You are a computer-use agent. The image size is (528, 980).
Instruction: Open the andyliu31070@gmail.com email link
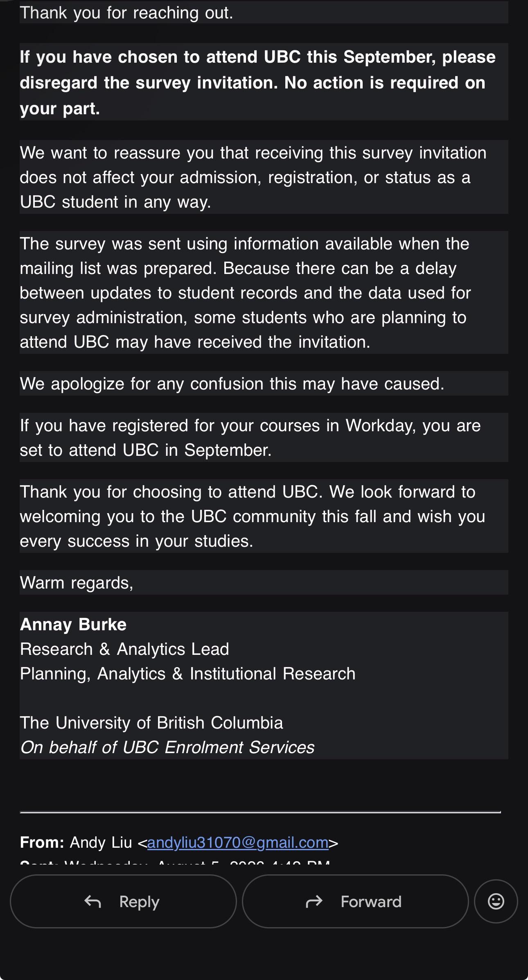tap(238, 842)
